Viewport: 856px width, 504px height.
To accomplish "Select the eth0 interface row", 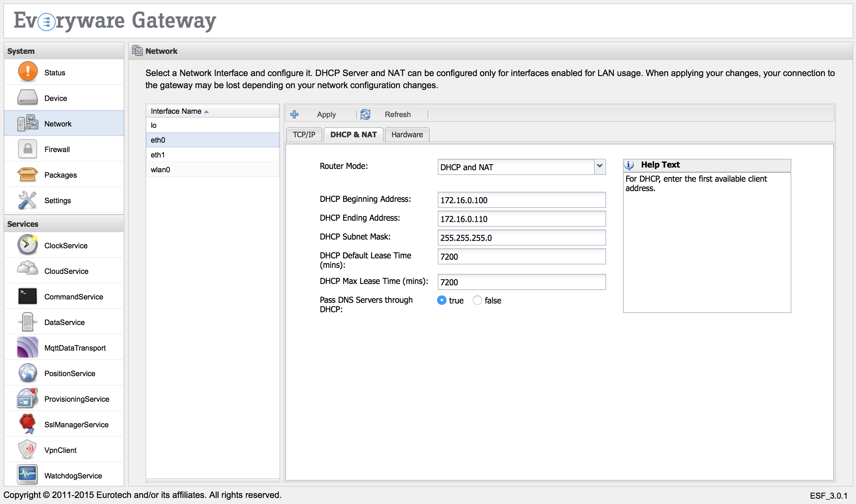I will pyautogui.click(x=213, y=140).
